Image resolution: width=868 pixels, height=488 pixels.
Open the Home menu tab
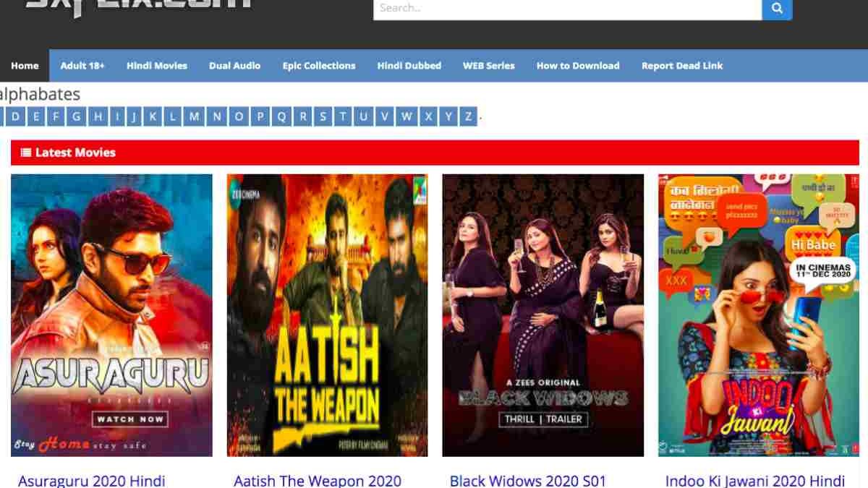[x=25, y=66]
